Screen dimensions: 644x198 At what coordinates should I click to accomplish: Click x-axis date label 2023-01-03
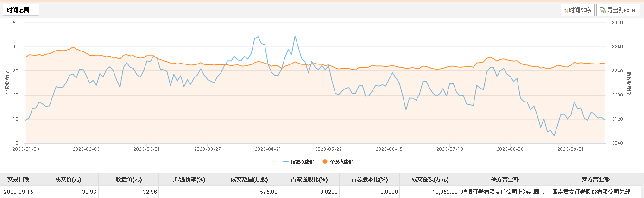[25, 149]
